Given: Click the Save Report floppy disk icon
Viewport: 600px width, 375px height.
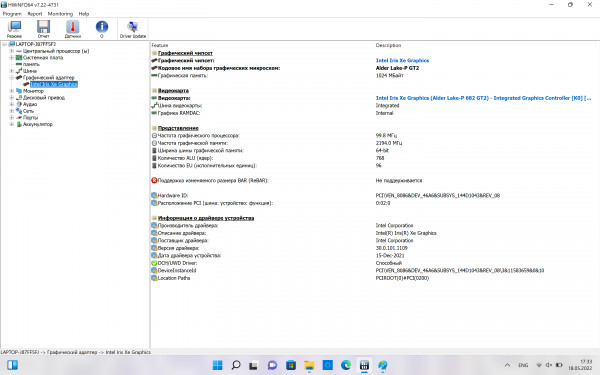Looking at the screenshot, I should [x=43, y=29].
